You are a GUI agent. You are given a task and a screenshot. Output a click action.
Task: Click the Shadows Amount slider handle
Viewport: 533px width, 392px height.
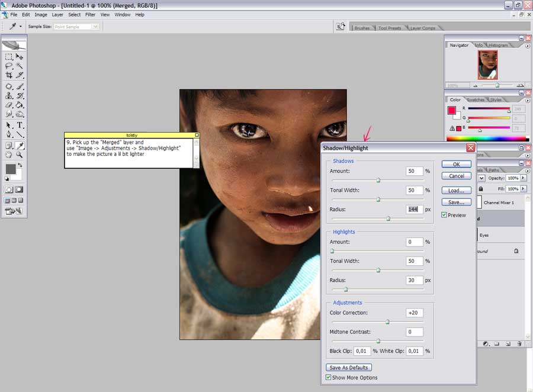click(x=378, y=180)
